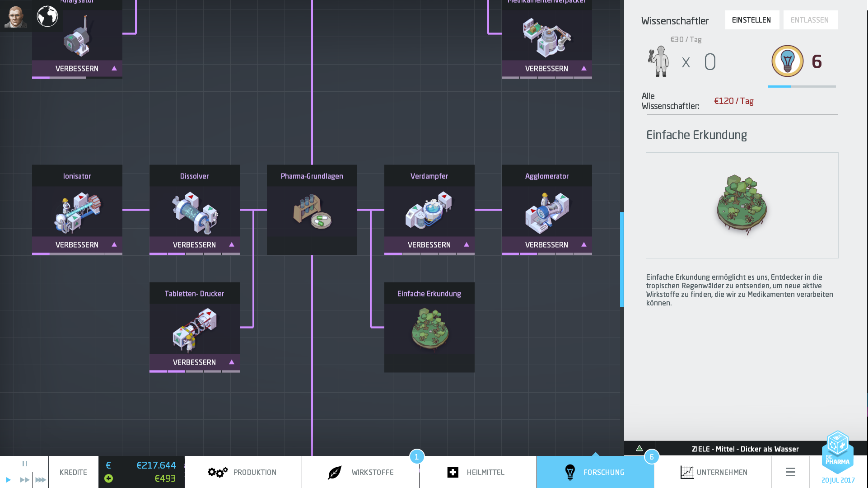Click Verbessern under Analysator
The image size is (868, 488).
pos(77,69)
